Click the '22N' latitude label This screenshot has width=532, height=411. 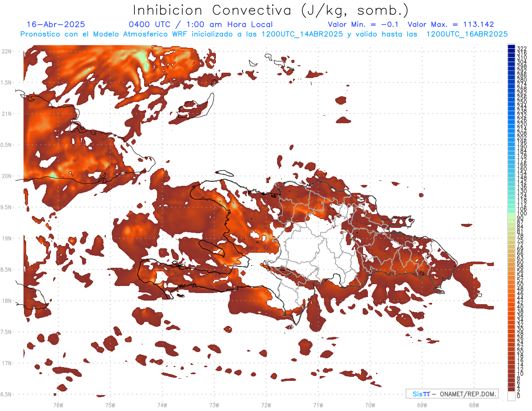click(7, 51)
